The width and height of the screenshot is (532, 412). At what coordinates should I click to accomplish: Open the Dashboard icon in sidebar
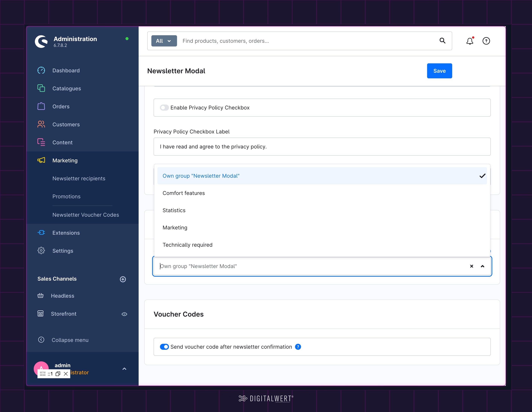(x=41, y=70)
